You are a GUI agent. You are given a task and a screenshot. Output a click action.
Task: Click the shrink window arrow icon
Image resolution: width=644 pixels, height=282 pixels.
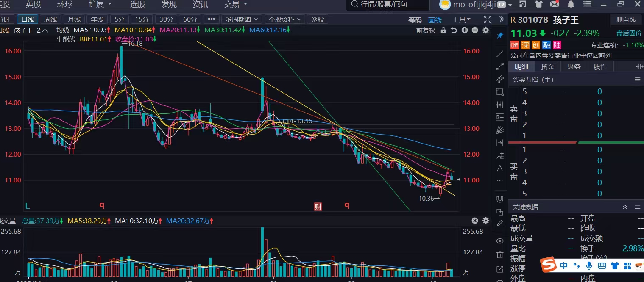coord(523,5)
